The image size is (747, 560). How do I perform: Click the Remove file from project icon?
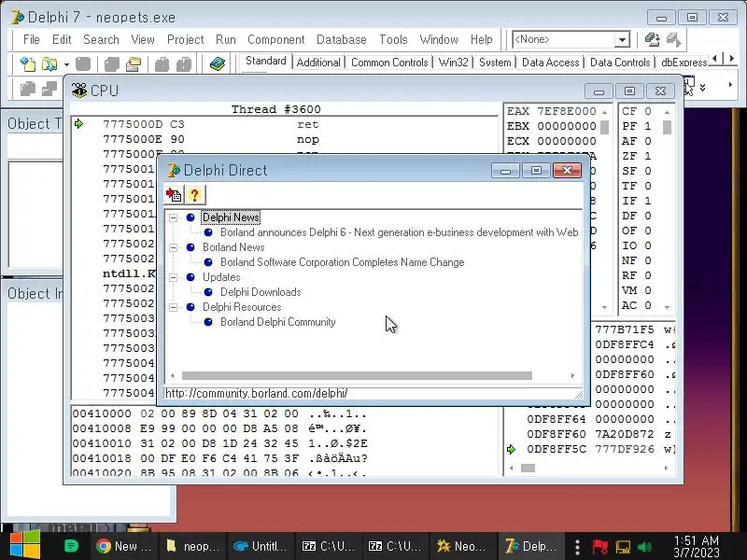pos(184,63)
